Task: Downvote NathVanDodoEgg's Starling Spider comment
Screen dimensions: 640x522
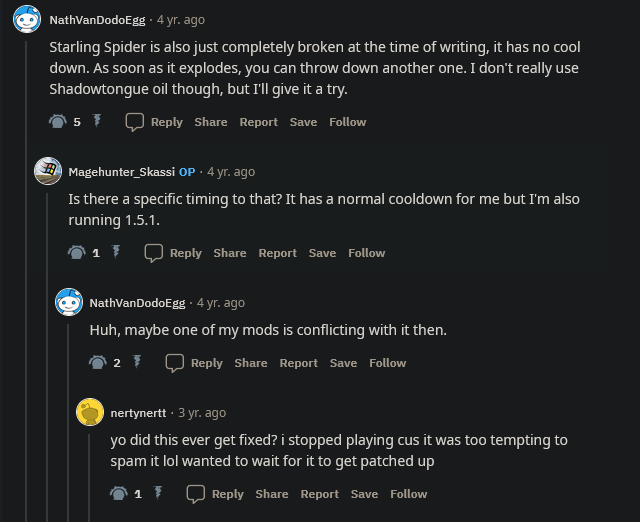Action: pos(97,121)
